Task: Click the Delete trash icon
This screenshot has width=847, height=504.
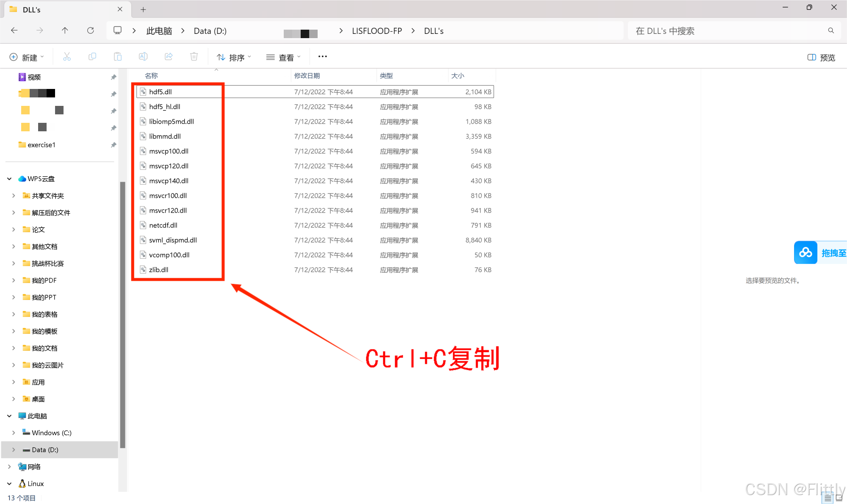Action: (x=194, y=56)
